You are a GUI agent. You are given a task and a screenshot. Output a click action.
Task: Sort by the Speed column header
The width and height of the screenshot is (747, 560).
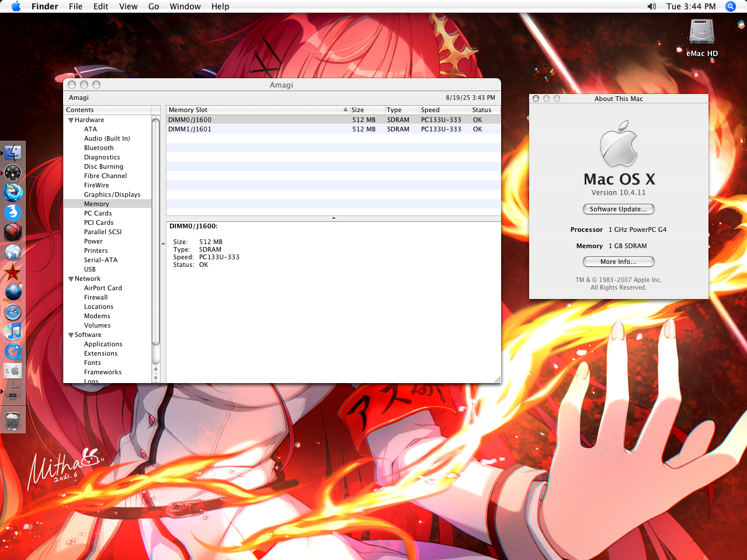point(444,110)
